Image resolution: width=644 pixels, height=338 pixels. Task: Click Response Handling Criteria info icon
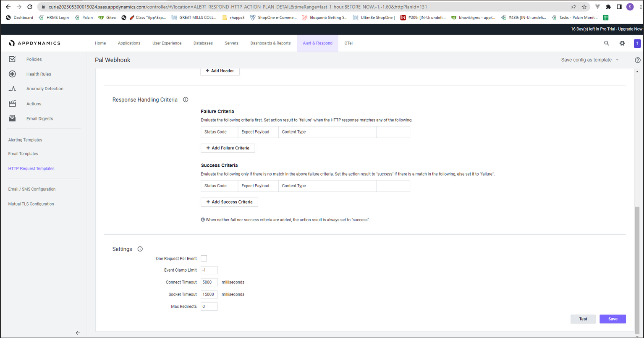pyautogui.click(x=186, y=100)
